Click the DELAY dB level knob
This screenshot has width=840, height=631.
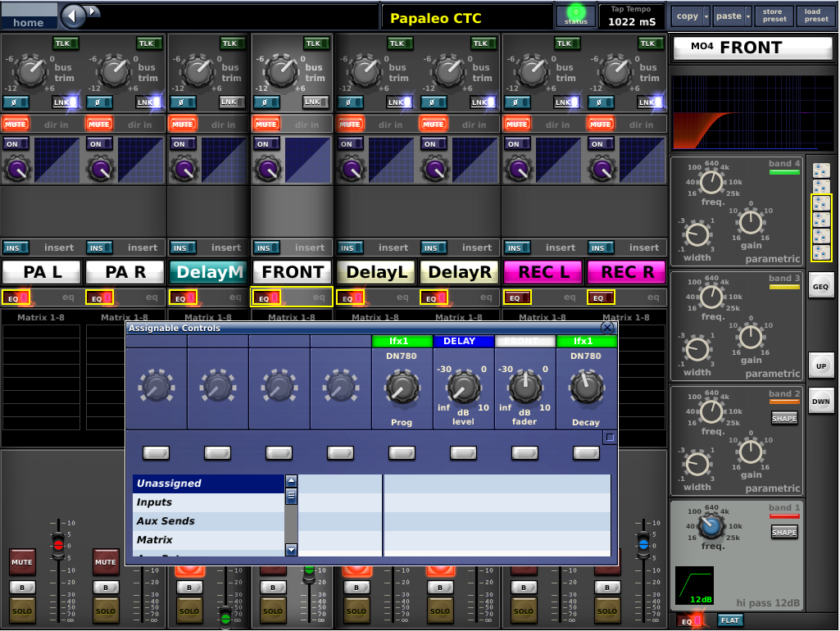click(x=464, y=387)
